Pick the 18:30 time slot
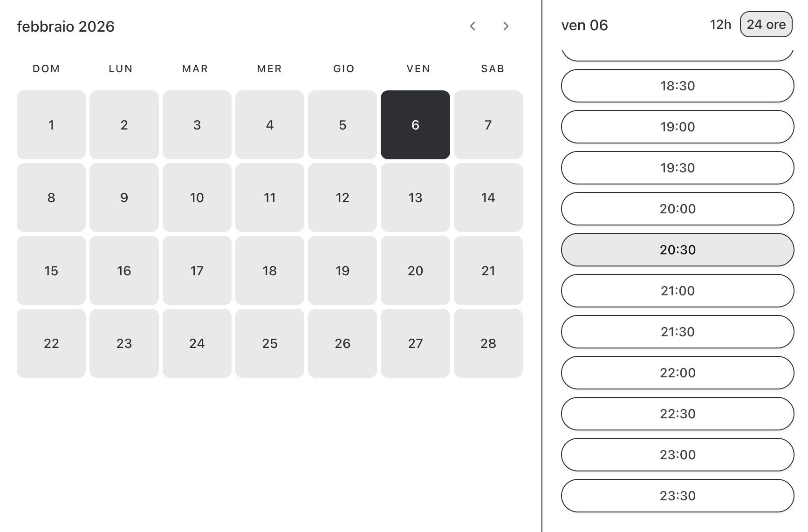Image resolution: width=808 pixels, height=532 pixels. [677, 86]
